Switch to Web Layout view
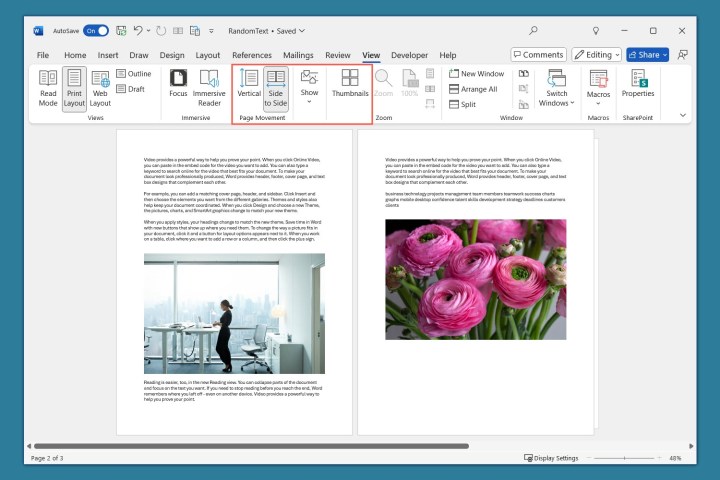This screenshot has height=480, width=720. 100,88
